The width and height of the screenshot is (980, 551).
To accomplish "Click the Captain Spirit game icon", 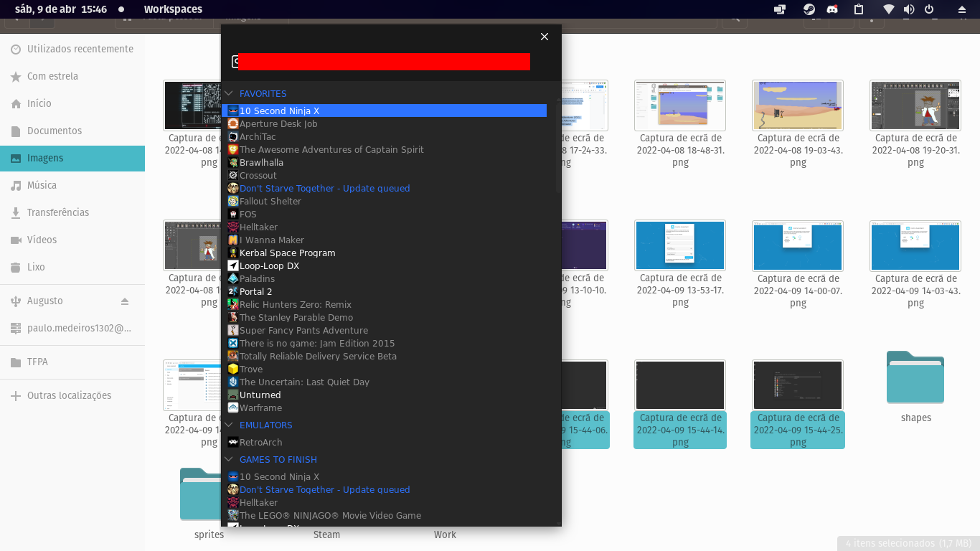I will point(233,149).
